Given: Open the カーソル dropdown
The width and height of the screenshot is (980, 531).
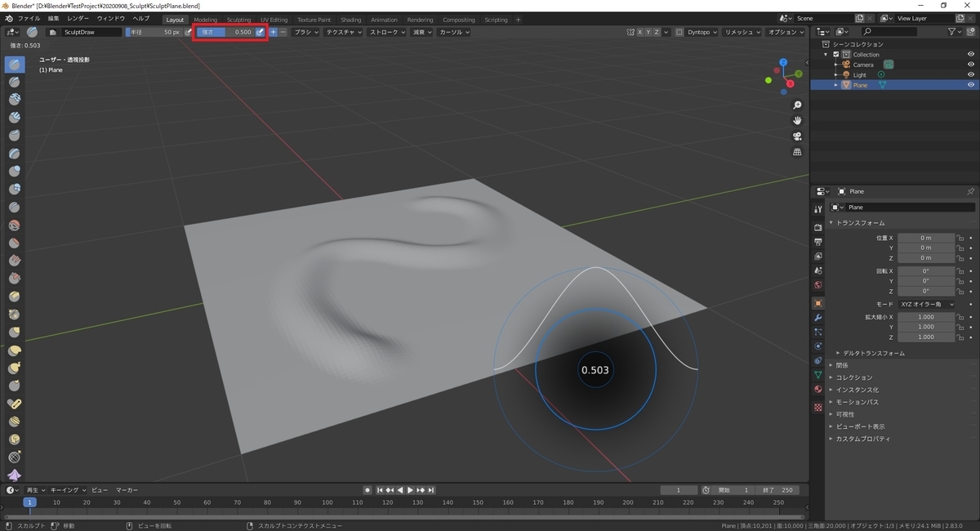Looking at the screenshot, I should pyautogui.click(x=453, y=32).
